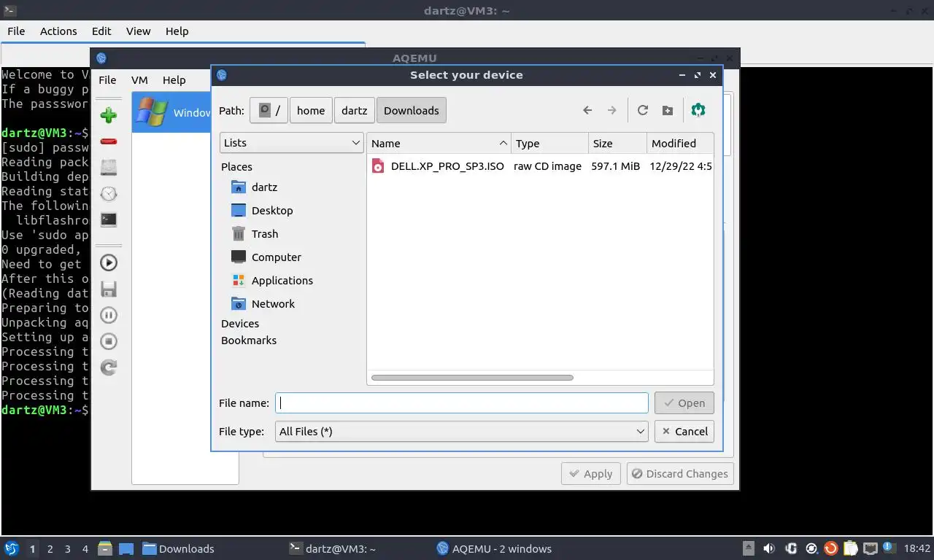Screen dimensions: 934x560
Task: Open the 'All Files (*)' file type dropdown
Action: (462, 431)
